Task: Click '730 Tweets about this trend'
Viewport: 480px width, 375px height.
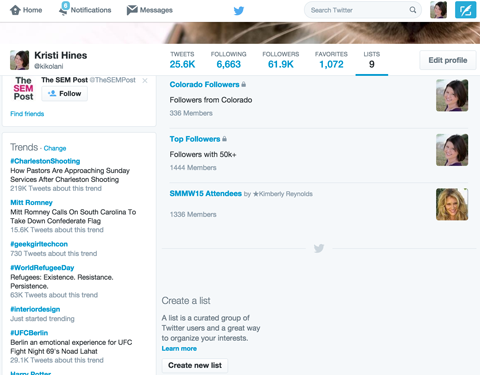Action: point(54,254)
